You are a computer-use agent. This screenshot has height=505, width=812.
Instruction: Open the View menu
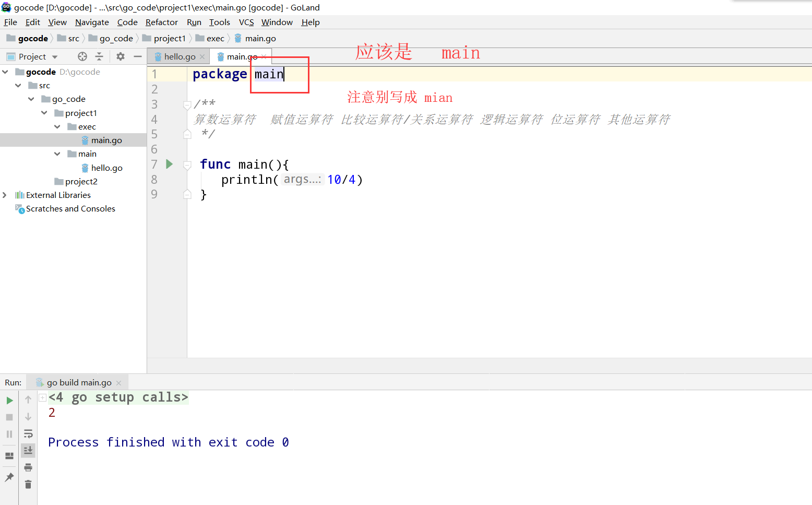tap(57, 22)
